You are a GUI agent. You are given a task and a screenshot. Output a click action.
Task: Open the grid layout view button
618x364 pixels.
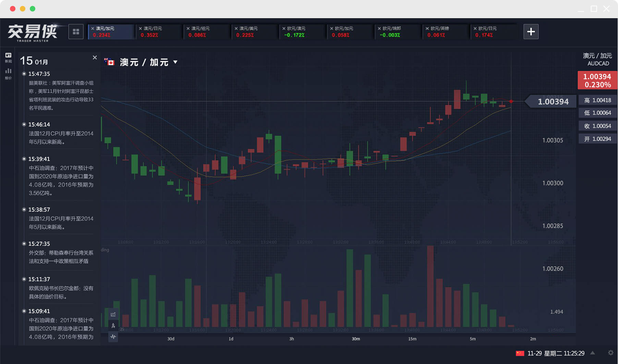[76, 32]
